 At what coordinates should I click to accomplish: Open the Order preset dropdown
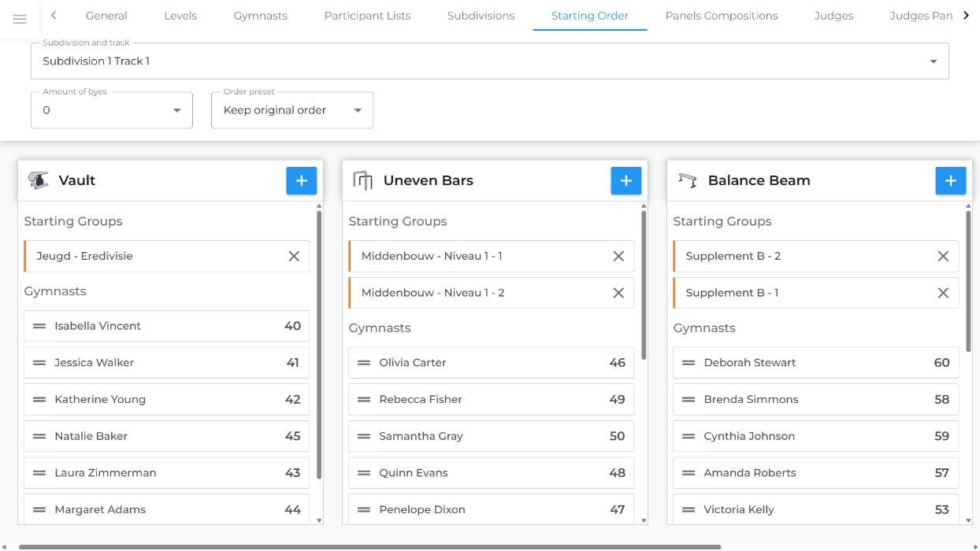pos(291,110)
